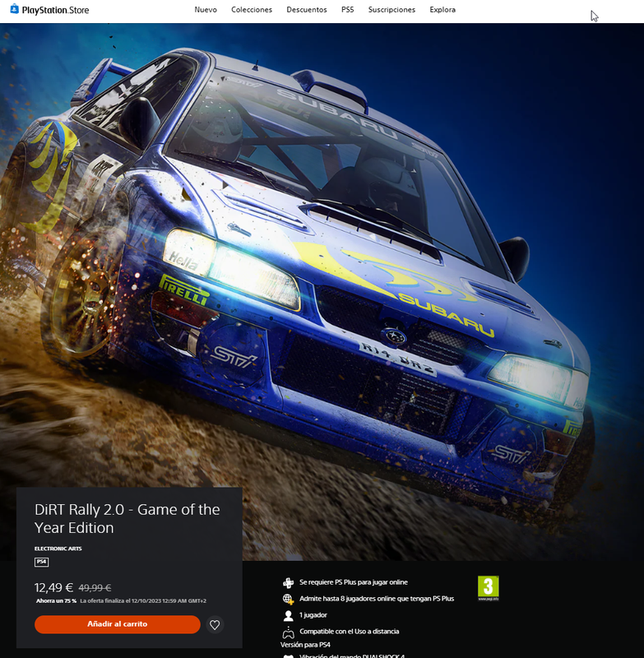Click the single player person icon

(288, 615)
